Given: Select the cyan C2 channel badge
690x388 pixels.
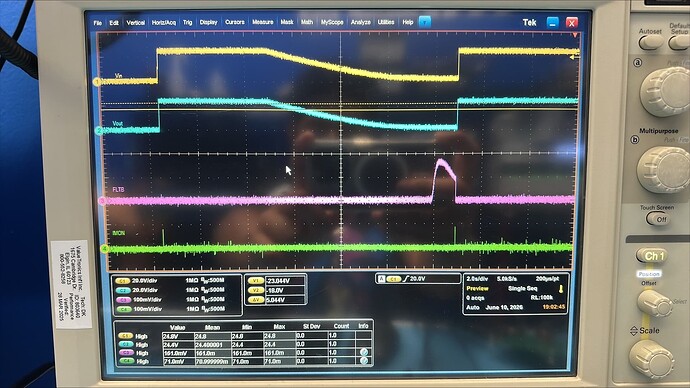Looking at the screenshot, I should (123, 290).
